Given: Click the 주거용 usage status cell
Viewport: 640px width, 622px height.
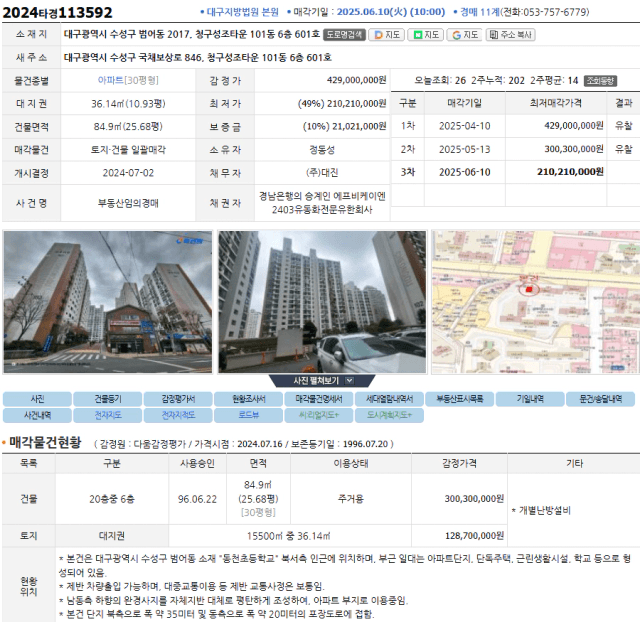Looking at the screenshot, I should (x=351, y=499).
